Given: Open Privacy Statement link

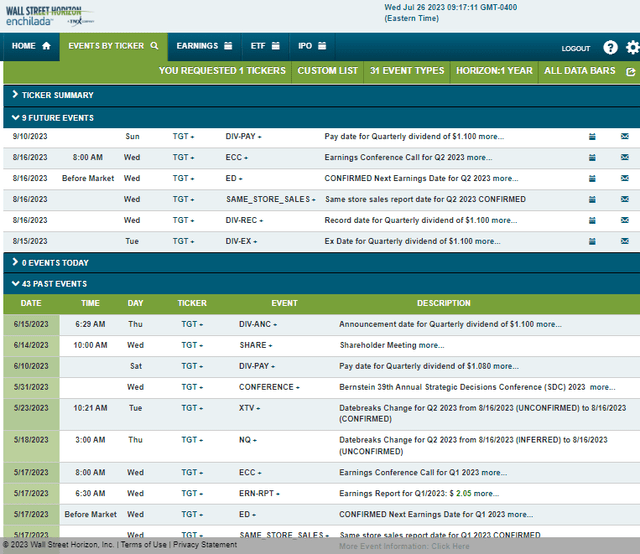Looking at the screenshot, I should click(205, 545).
